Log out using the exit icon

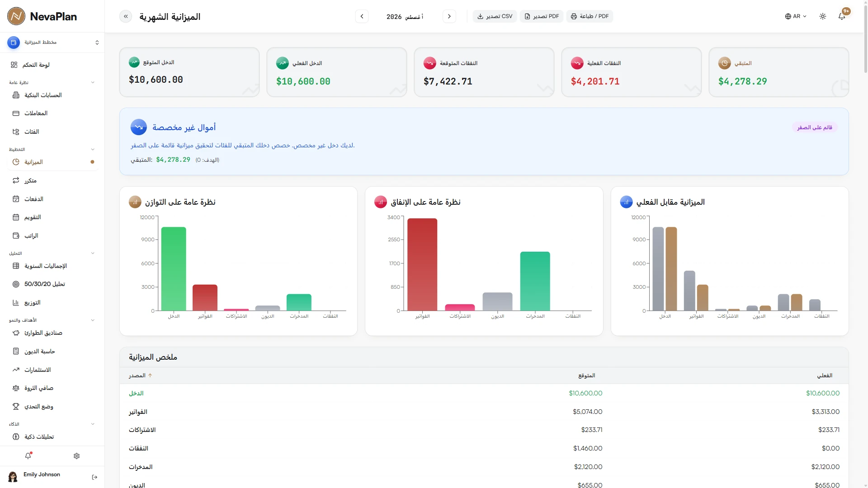click(x=94, y=477)
